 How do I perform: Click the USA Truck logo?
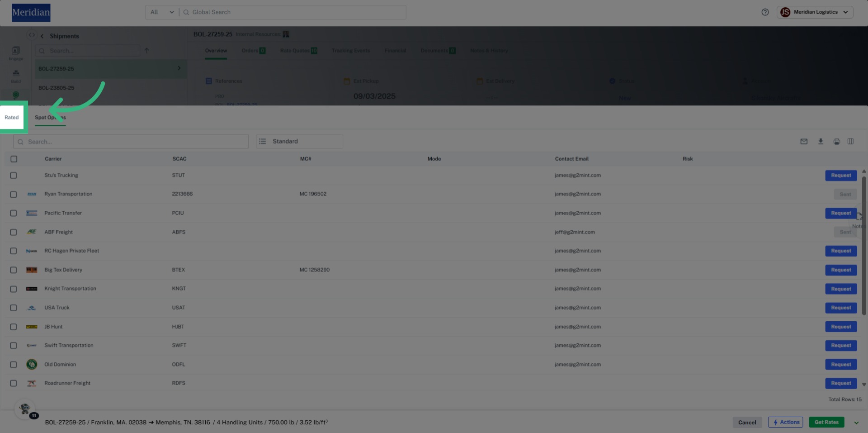point(32,308)
